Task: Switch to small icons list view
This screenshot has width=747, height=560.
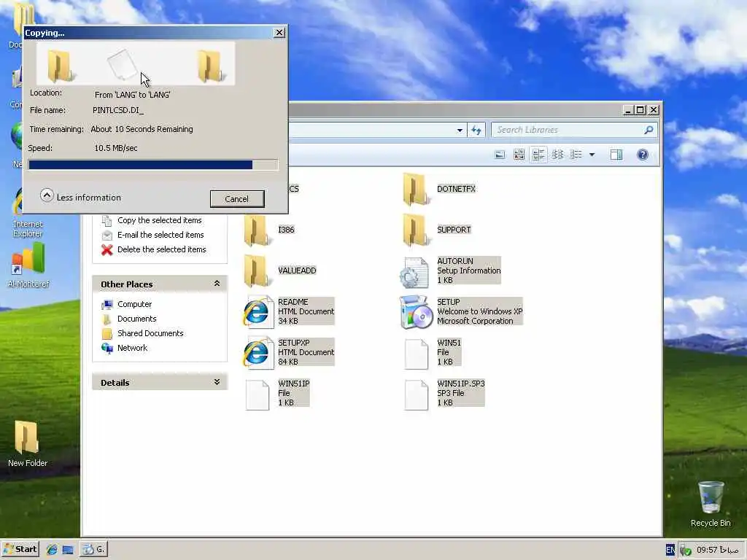Action: pos(557,155)
